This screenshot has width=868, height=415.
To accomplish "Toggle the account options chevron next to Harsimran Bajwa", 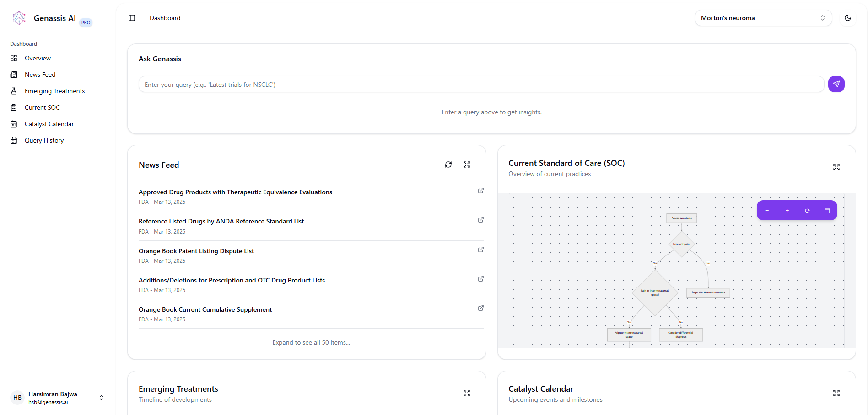I will point(102,397).
